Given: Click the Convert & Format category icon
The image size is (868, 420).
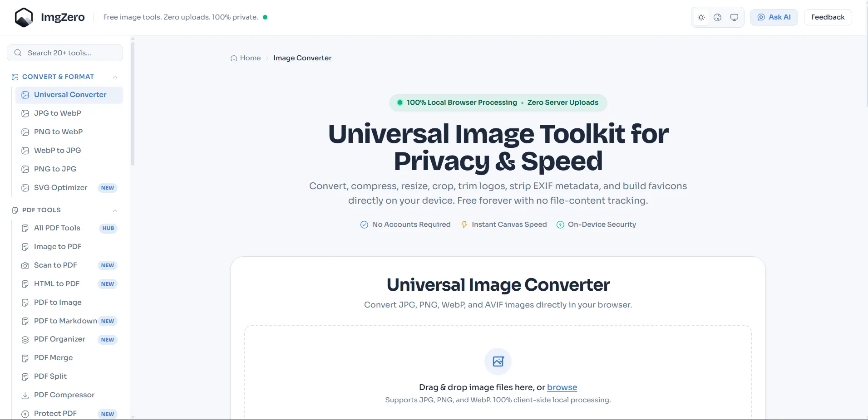Looking at the screenshot, I should (x=15, y=77).
